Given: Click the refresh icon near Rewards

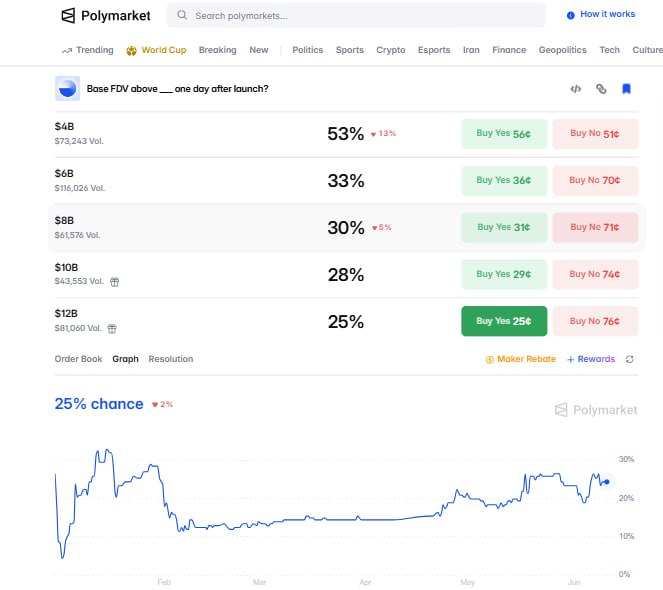Looking at the screenshot, I should pyautogui.click(x=629, y=359).
